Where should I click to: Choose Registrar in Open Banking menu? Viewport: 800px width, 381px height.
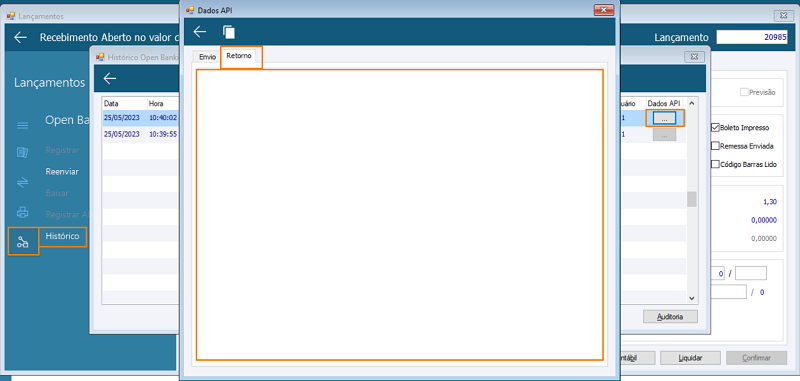click(62, 150)
